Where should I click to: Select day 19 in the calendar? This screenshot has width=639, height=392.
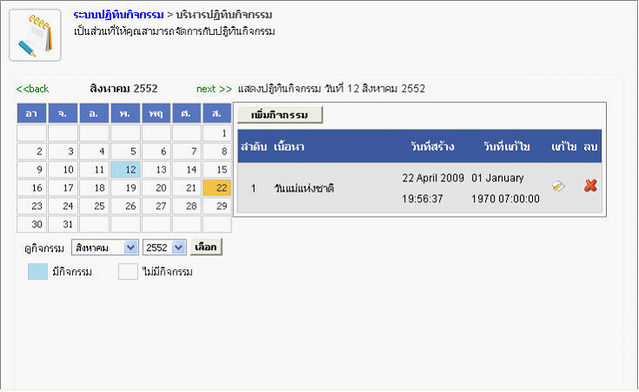[126, 188]
